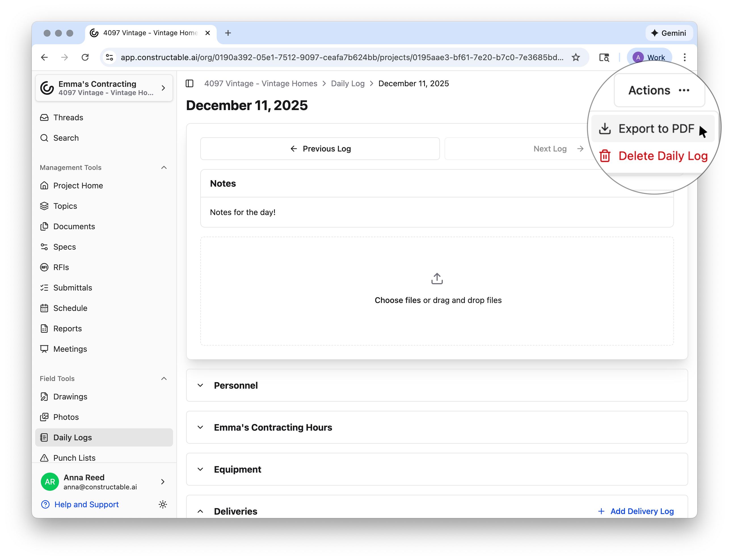Open Help and Support link

[x=80, y=504]
